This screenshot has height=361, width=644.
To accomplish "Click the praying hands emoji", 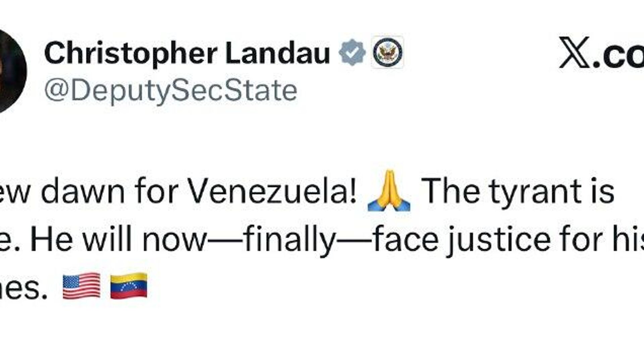I will click(389, 191).
